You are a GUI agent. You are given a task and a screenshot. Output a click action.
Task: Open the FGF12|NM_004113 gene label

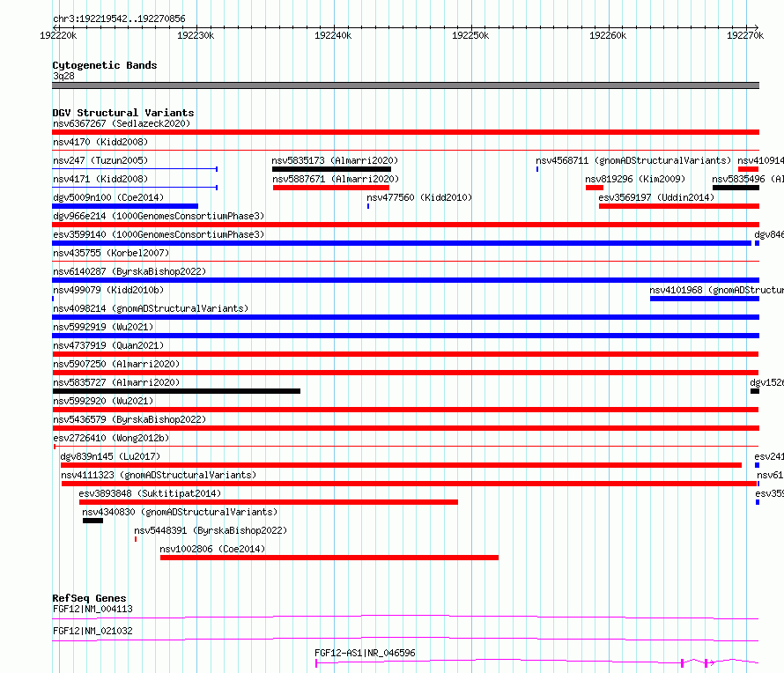coord(93,609)
